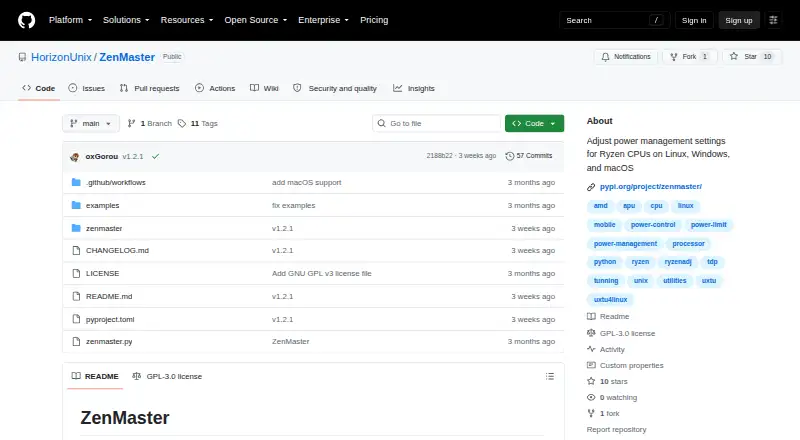The image size is (800, 440).
Task: Open README.md file
Action: coord(109,297)
